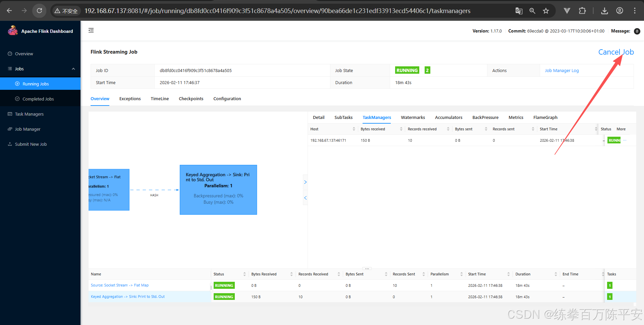
Task: Open the browser downloads icon
Action: 604,11
